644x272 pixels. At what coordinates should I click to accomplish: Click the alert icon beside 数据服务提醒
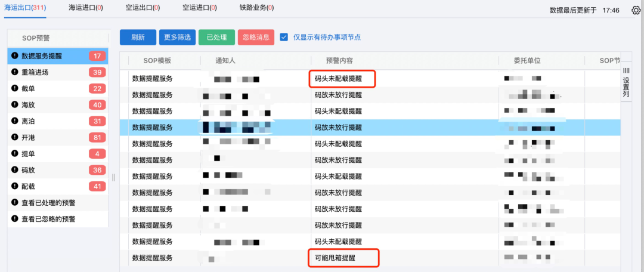tap(15, 56)
